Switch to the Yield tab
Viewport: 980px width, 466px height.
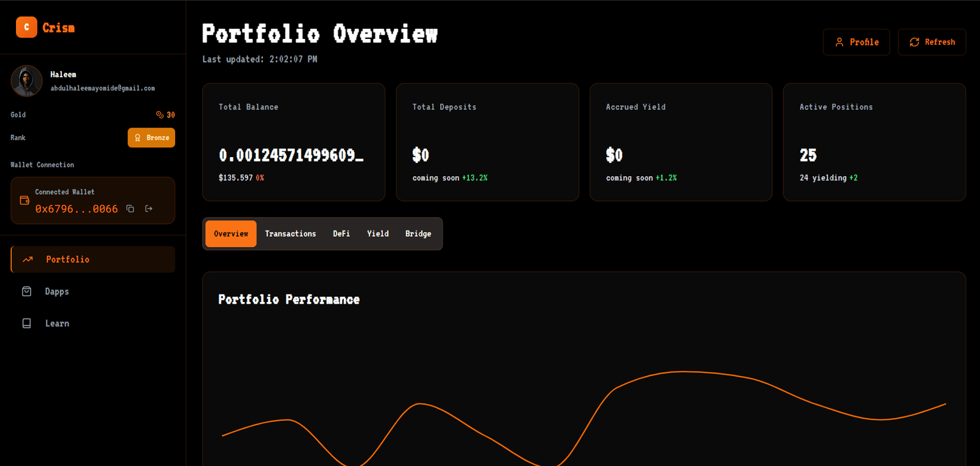coord(378,234)
